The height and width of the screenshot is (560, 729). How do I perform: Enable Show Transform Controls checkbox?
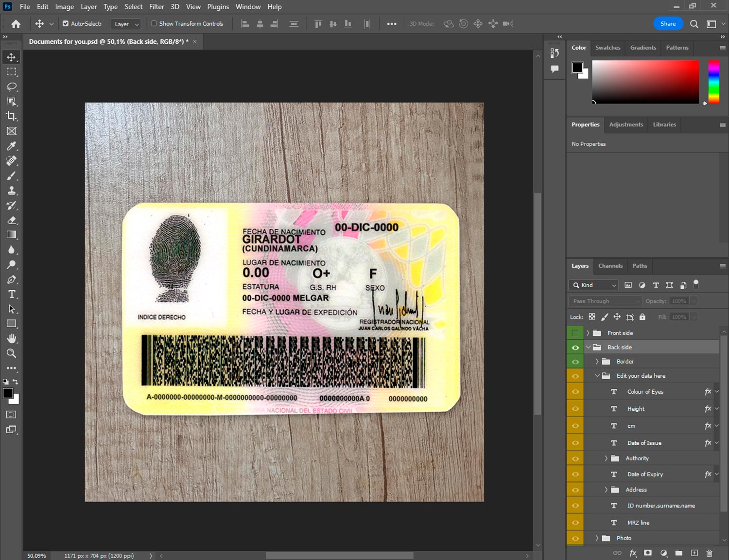(154, 23)
